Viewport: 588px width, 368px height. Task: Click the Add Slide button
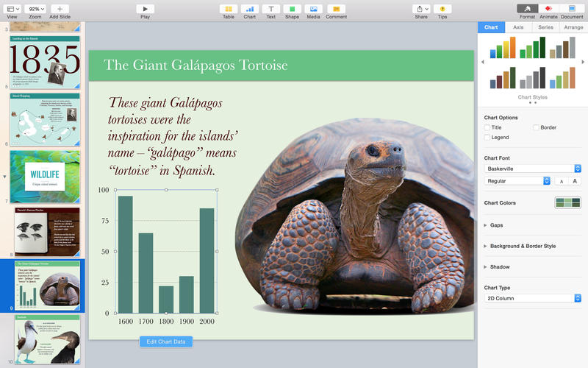point(60,9)
